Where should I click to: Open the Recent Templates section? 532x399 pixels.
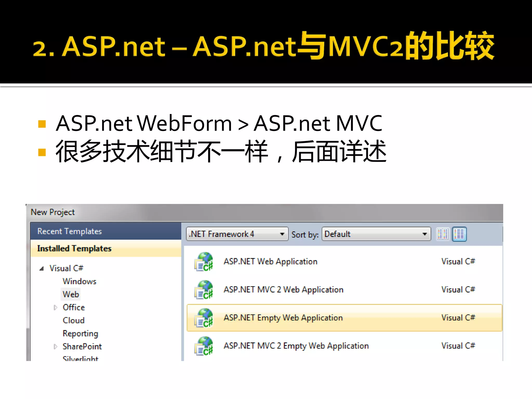click(106, 231)
